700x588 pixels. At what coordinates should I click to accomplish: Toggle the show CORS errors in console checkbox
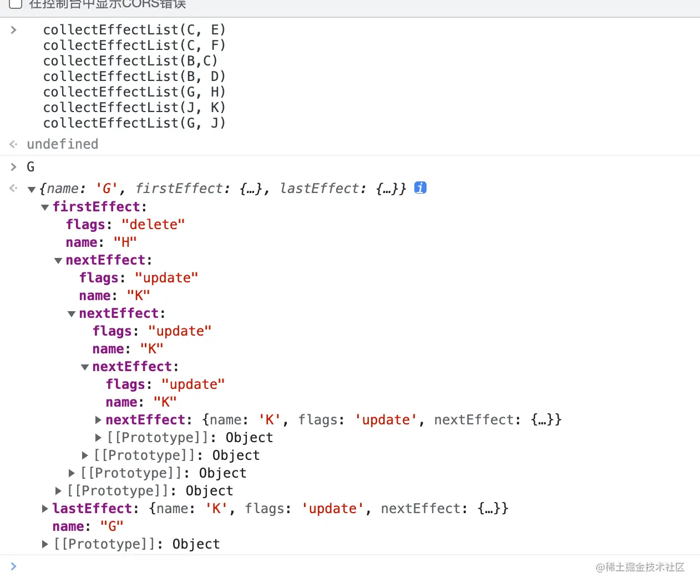16,4
